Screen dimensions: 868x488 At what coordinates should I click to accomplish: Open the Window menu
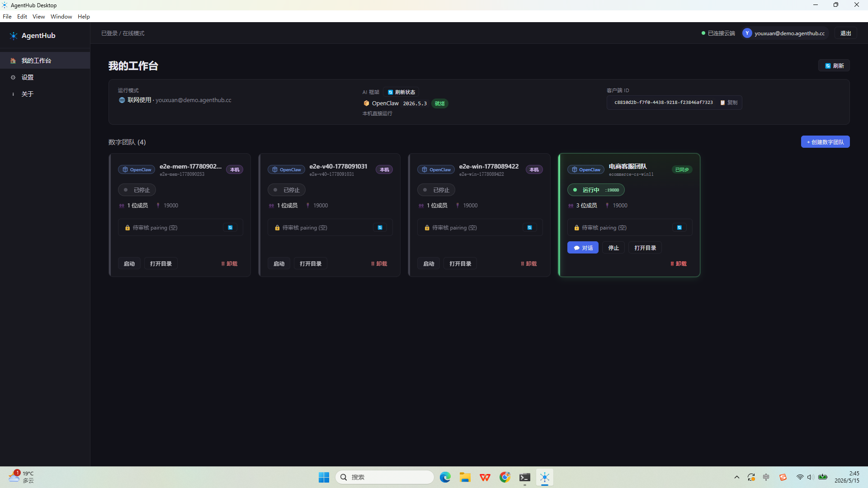(61, 17)
